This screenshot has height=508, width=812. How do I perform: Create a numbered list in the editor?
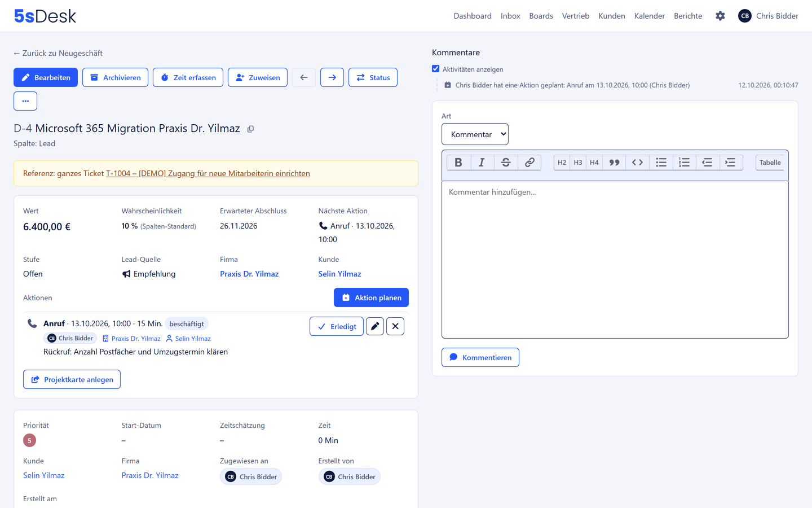684,163
